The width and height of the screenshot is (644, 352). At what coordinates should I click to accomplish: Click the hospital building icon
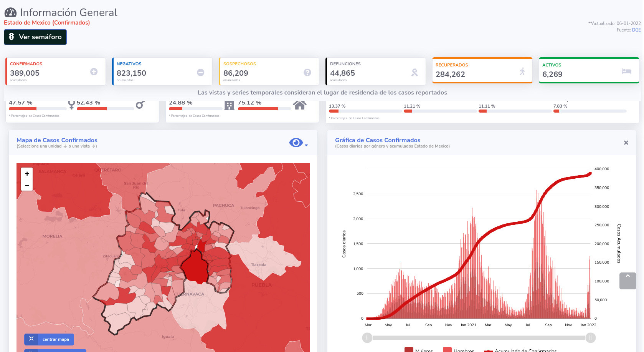[229, 105]
